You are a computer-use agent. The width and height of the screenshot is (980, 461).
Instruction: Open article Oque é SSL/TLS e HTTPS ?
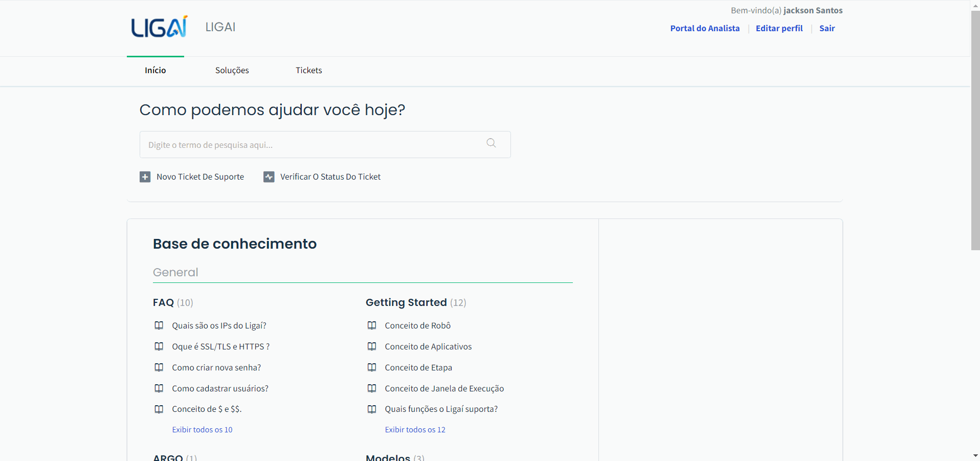pyautogui.click(x=221, y=346)
